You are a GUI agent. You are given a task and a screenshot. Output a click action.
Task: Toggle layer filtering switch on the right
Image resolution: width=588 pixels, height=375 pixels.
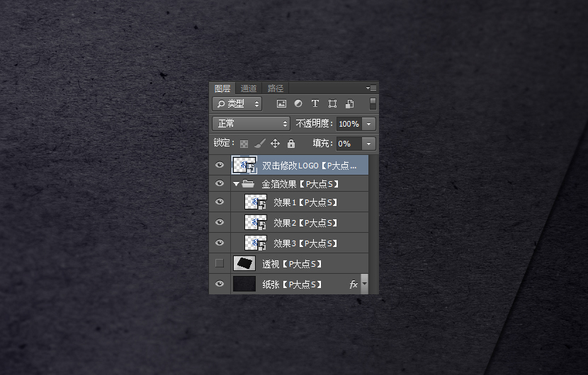(x=373, y=104)
